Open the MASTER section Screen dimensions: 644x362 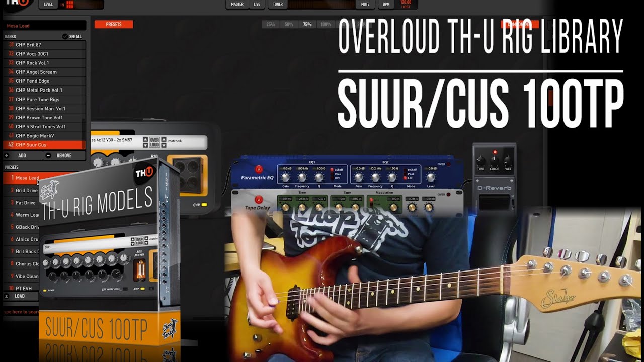(237, 4)
